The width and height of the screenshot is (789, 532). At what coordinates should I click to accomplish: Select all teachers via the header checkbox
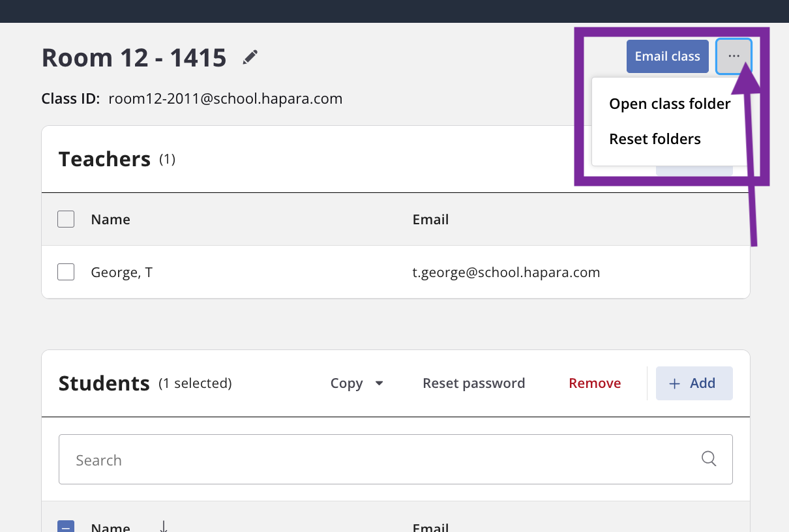(x=66, y=219)
